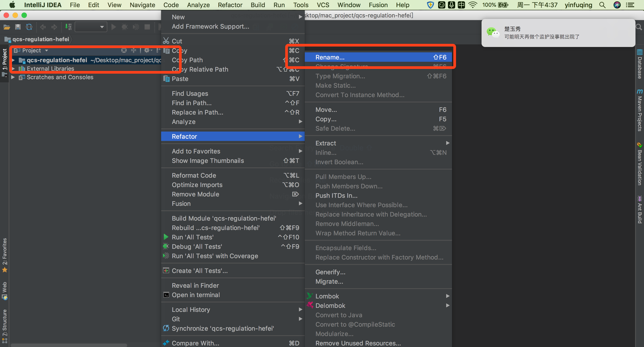Image resolution: width=644 pixels, height=347 pixels.
Task: Click the Save All toolbar icon
Action: [x=18, y=27]
